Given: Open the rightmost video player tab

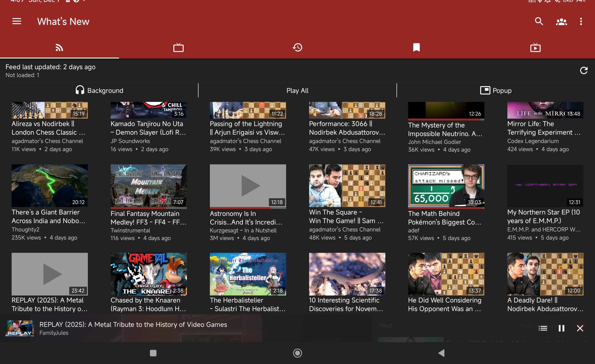Looking at the screenshot, I should 535,48.
